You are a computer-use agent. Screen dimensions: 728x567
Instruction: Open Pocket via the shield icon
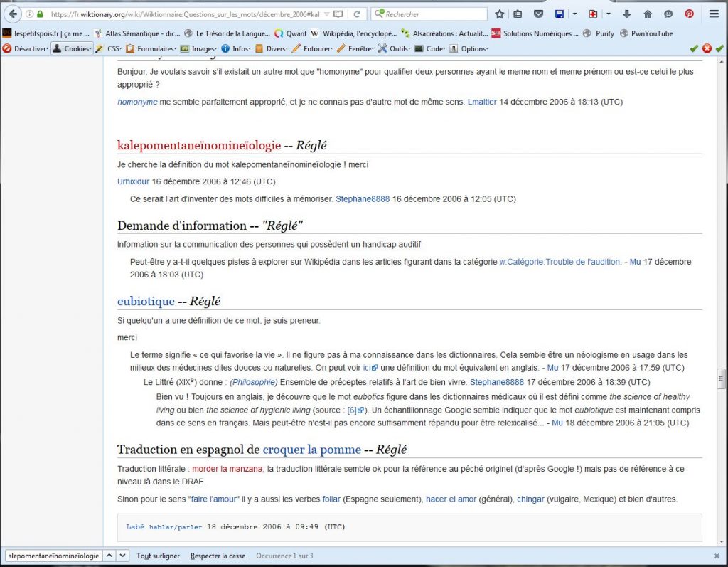coord(538,13)
